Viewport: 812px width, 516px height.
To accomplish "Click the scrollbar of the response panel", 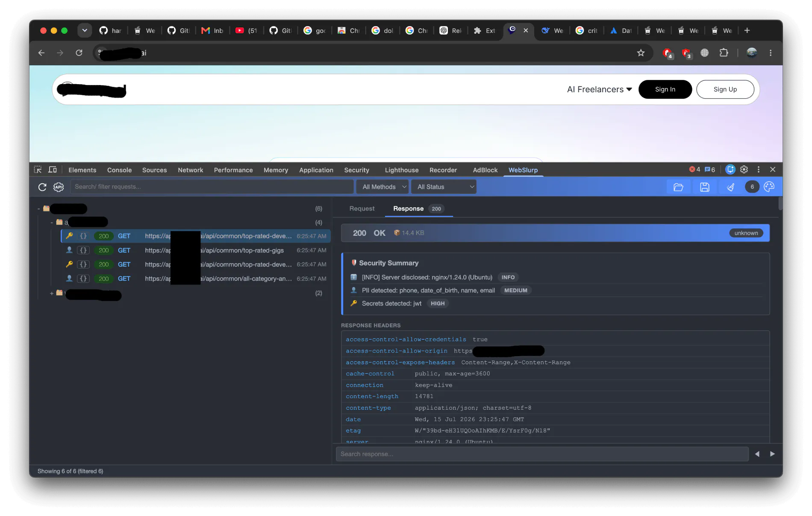I will (780, 203).
